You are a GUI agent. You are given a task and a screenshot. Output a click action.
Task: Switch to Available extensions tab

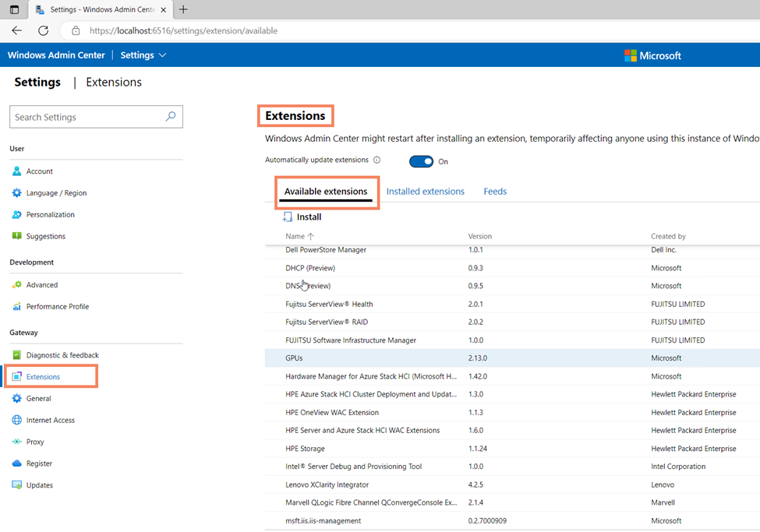tap(326, 192)
